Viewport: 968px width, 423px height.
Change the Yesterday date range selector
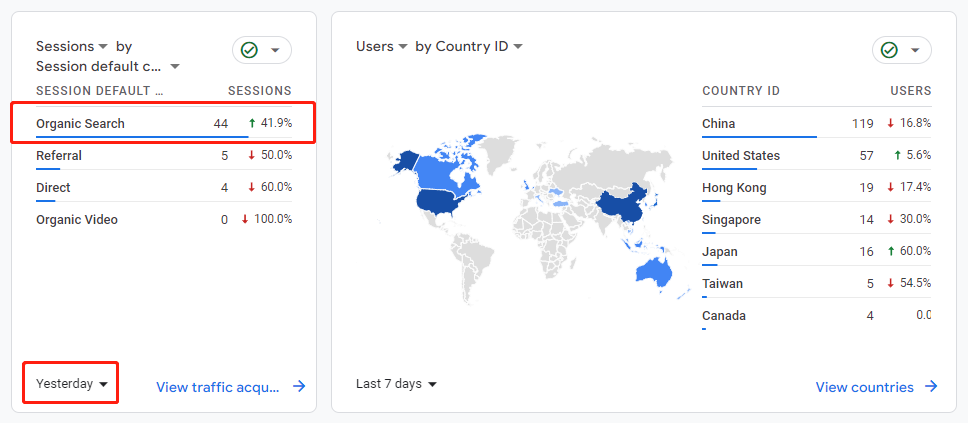click(x=72, y=383)
